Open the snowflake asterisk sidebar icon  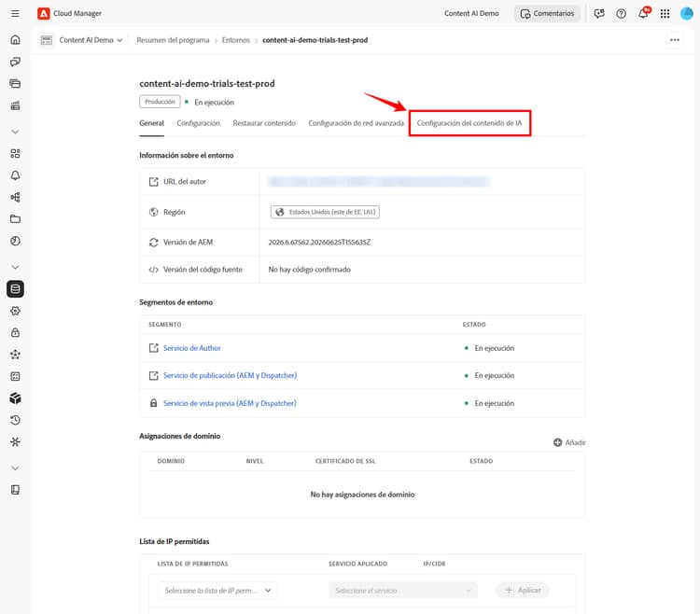(15, 441)
